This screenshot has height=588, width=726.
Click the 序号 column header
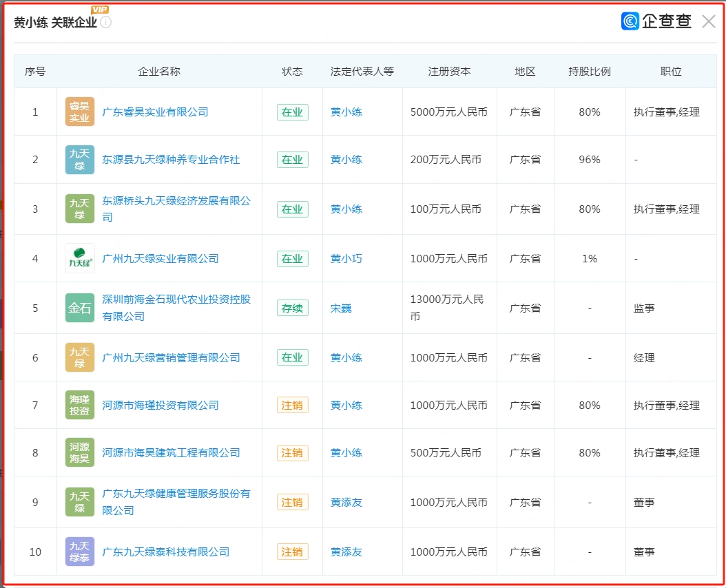[x=35, y=72]
